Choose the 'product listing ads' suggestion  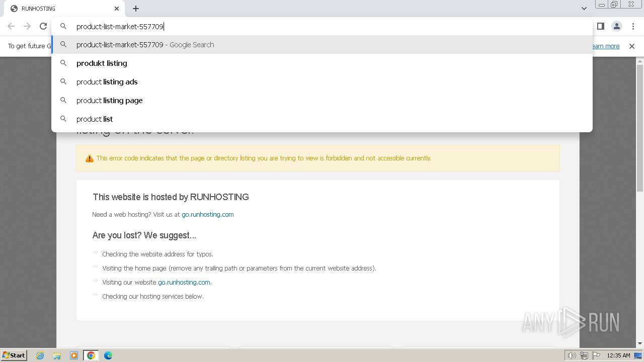click(x=322, y=82)
